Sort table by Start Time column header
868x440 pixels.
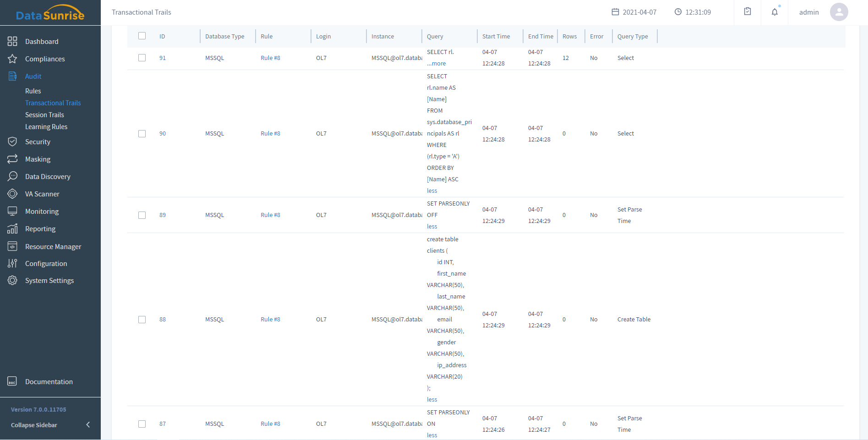coord(496,37)
